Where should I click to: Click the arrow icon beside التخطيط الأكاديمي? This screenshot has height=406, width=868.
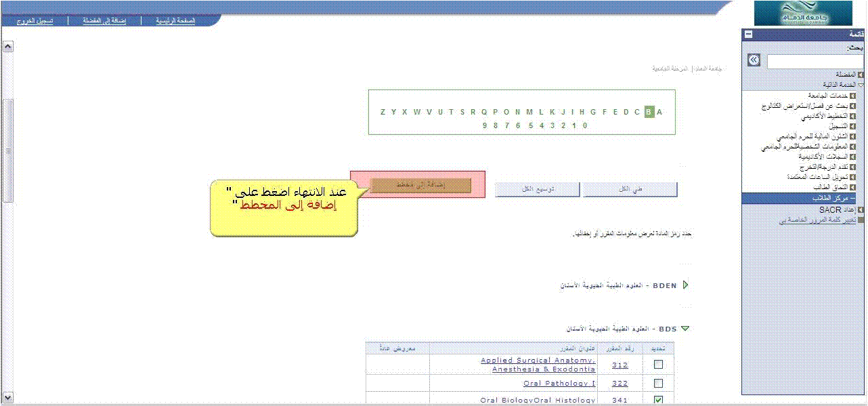[x=852, y=116]
